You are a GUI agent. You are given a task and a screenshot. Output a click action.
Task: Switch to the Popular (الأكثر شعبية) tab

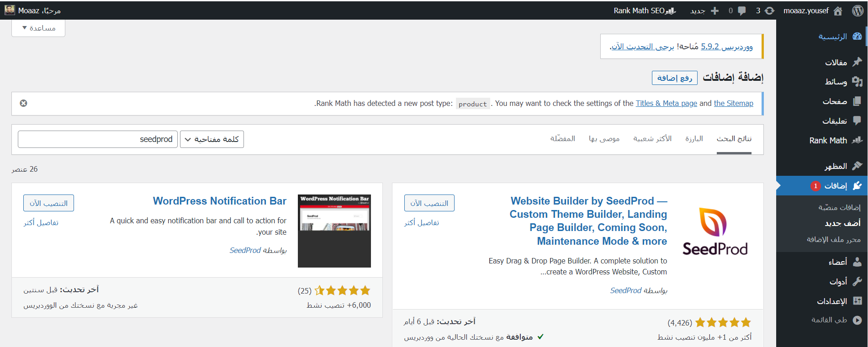652,139
